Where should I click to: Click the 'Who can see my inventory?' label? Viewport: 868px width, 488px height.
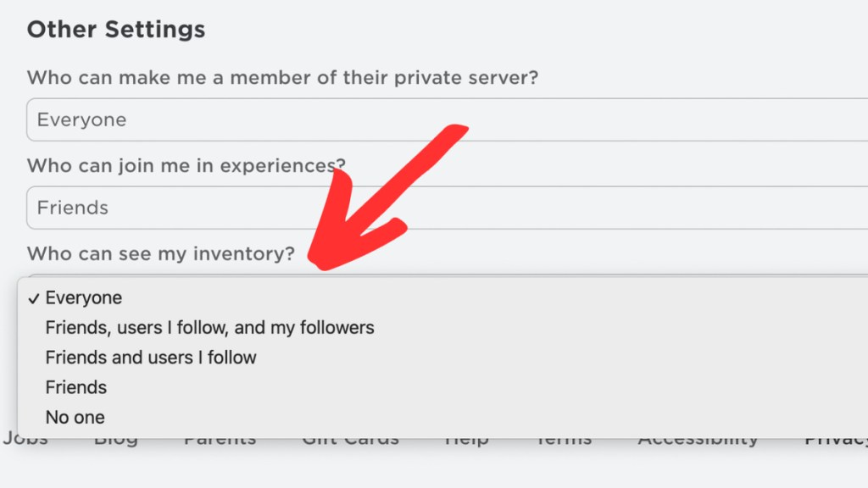coord(161,253)
